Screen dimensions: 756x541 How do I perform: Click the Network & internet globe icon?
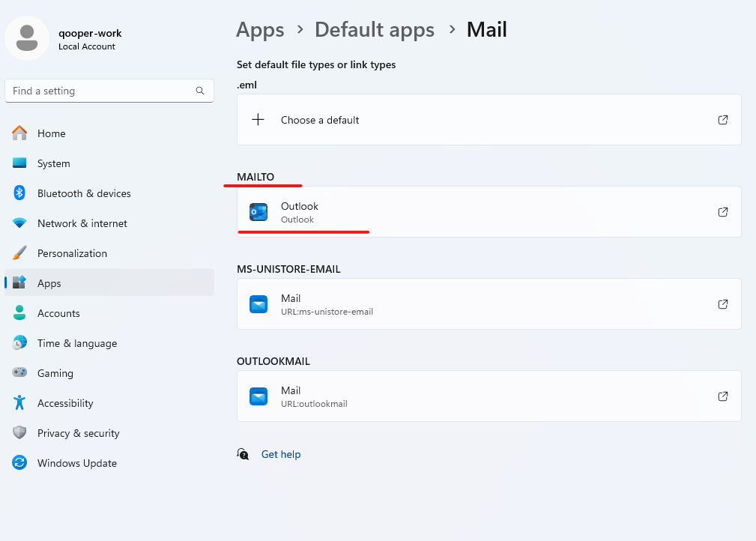(19, 223)
